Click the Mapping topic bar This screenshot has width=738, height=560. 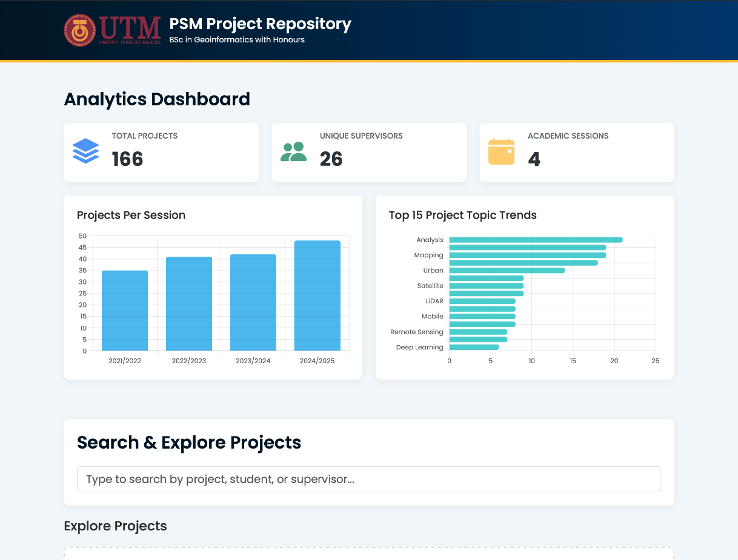tap(527, 255)
